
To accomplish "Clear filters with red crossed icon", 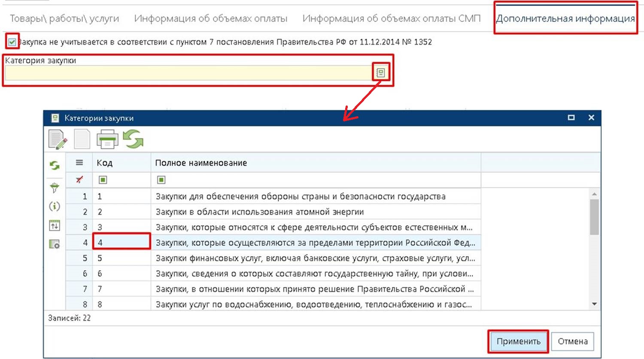I will tap(79, 180).
